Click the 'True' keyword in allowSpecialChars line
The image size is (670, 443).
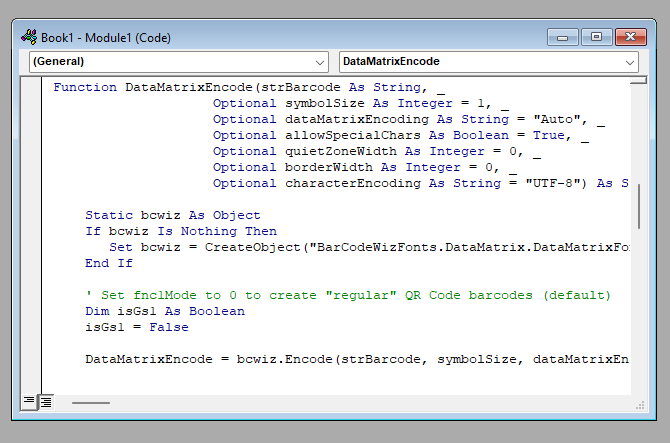[549, 135]
